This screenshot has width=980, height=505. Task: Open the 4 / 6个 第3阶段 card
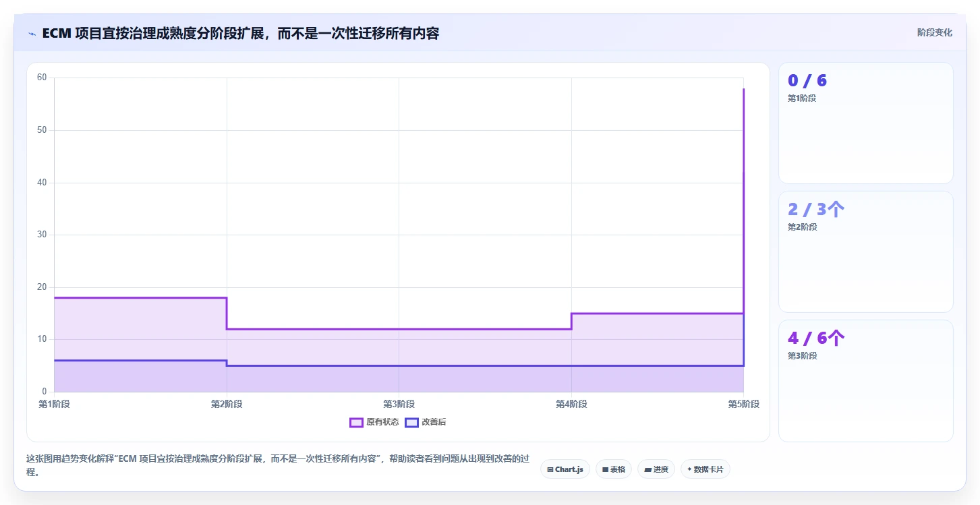[866, 381]
